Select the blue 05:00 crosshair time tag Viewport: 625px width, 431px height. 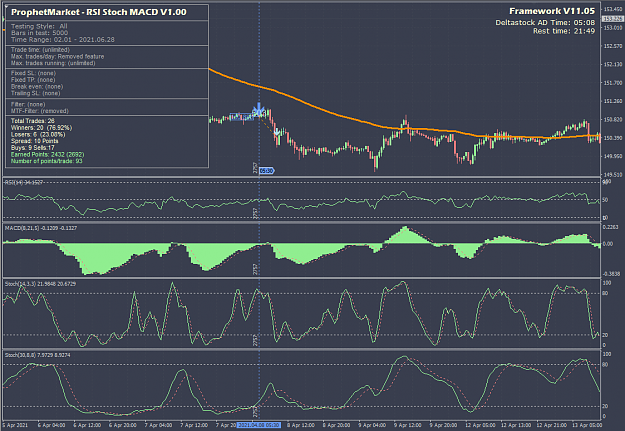tap(267, 171)
